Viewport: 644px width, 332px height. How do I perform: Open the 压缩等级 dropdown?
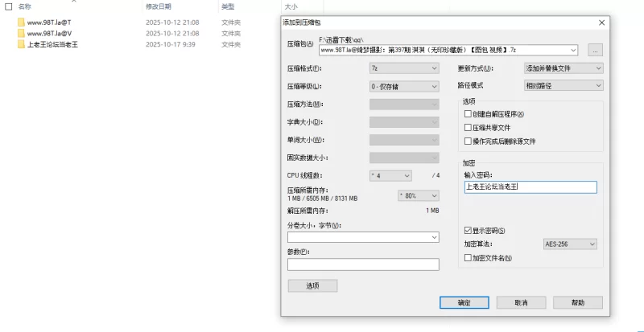[x=403, y=85]
